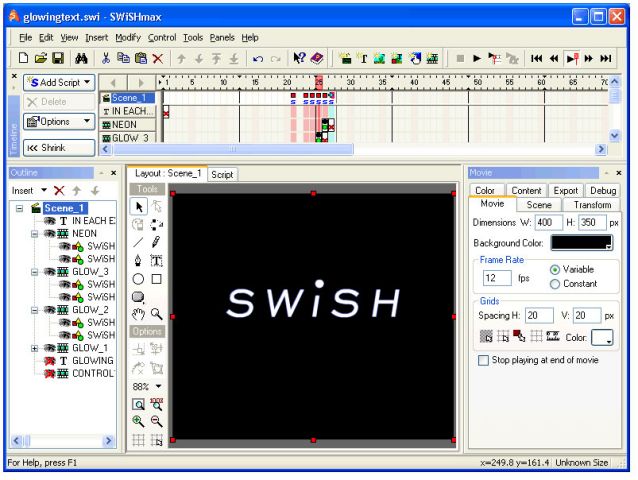The height and width of the screenshot is (480, 638).
Task: Select the Variable frame rate radio button
Action: (555, 270)
